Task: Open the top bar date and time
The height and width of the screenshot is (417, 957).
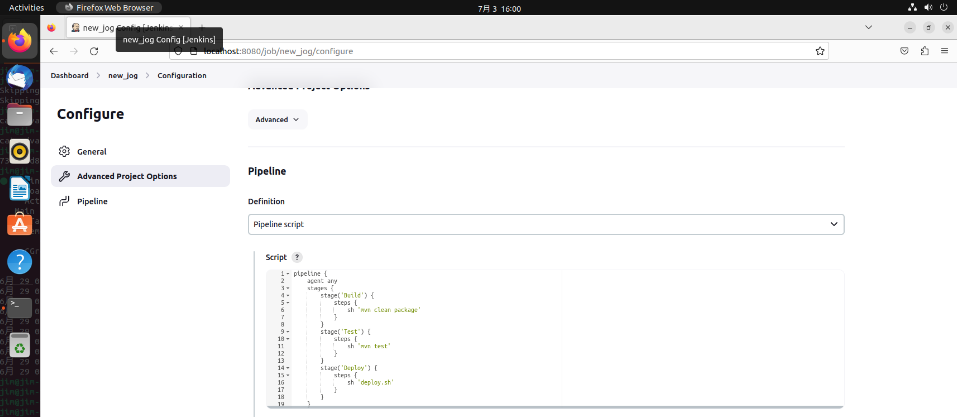Action: tap(499, 9)
